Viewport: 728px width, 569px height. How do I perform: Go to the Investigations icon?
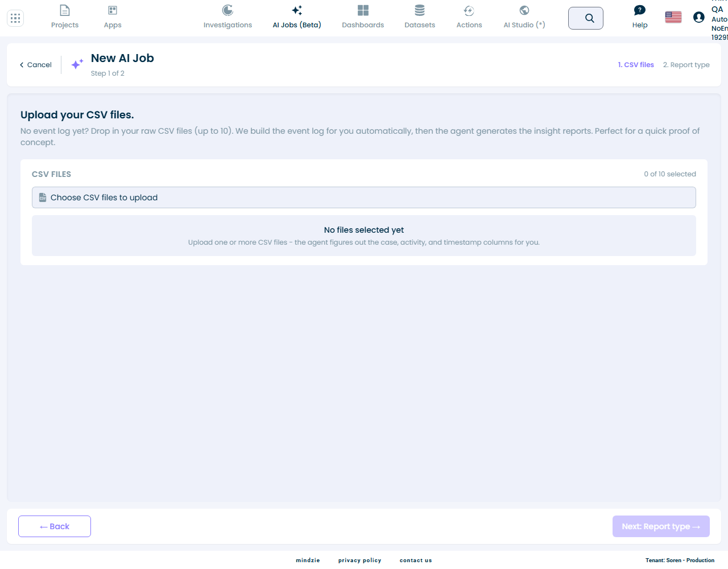point(227,10)
